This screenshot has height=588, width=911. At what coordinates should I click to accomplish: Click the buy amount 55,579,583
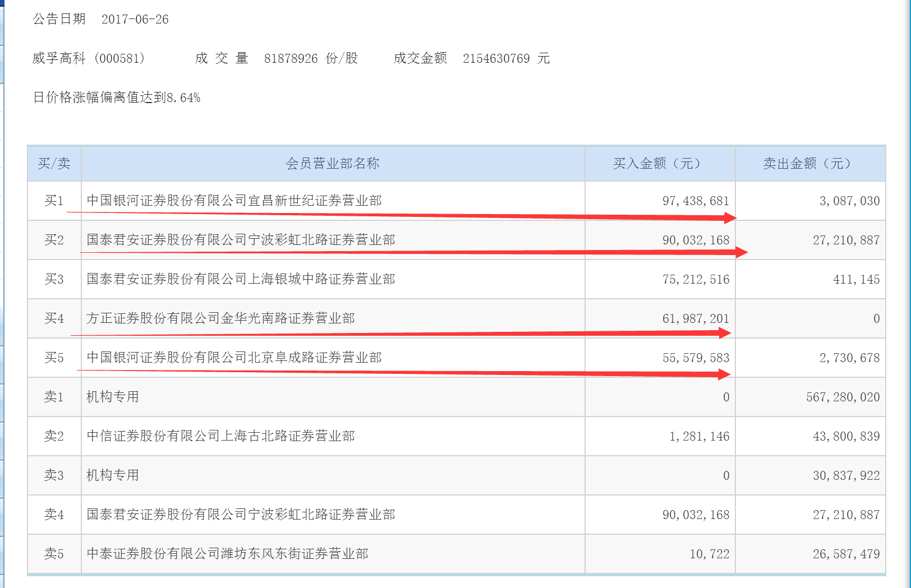pyautogui.click(x=696, y=358)
